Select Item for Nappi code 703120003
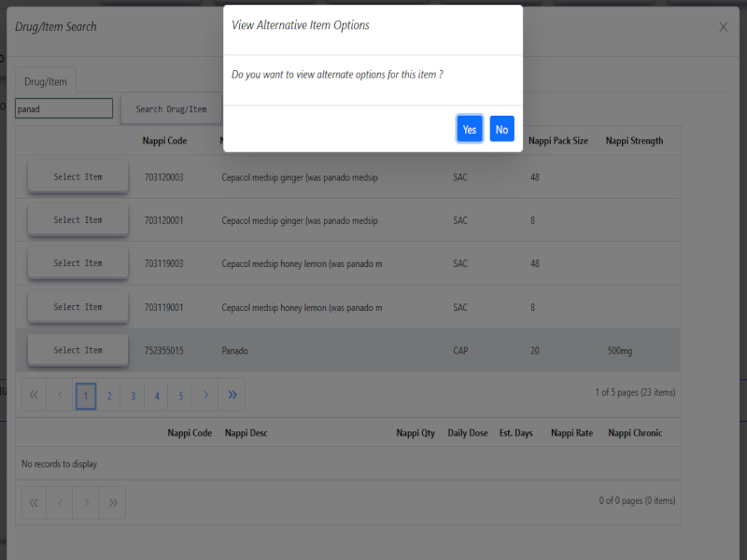This screenshot has height=560, width=747. (78, 176)
